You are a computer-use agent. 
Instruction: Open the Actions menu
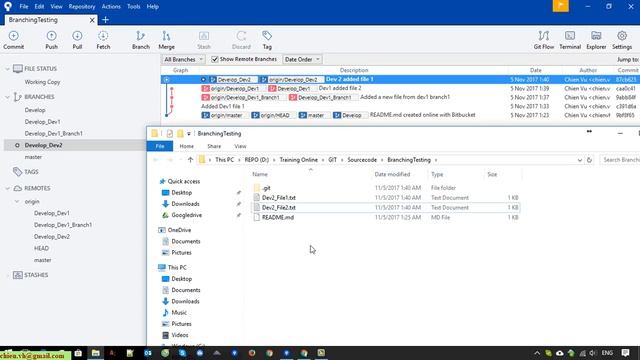click(x=111, y=7)
